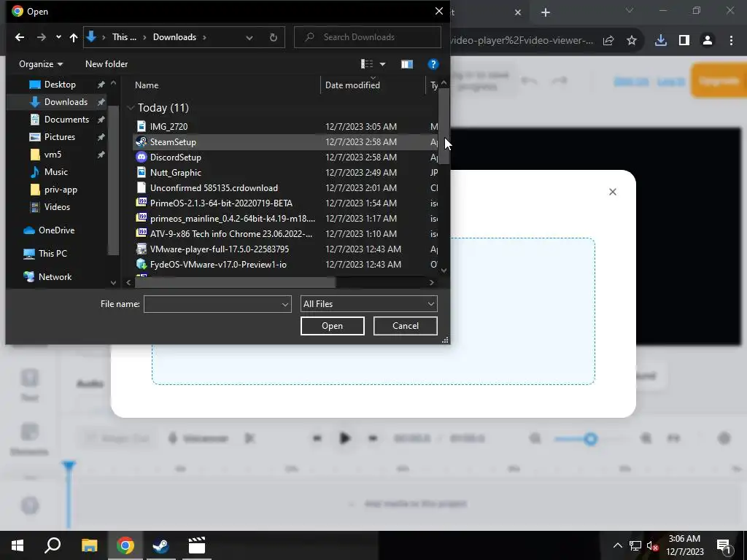The image size is (747, 560).
Task: Select ATV-9-x86 Tech info Chrome file
Action: click(231, 234)
